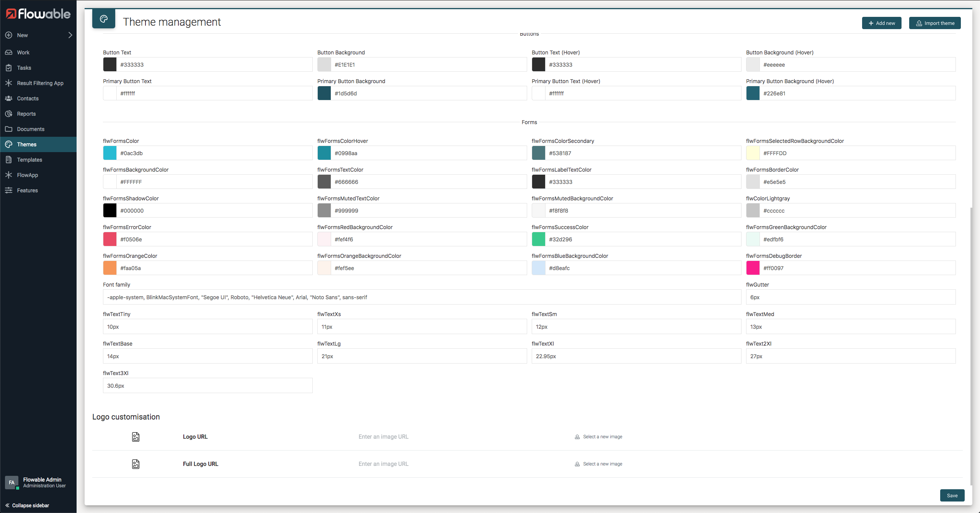The height and width of the screenshot is (513, 980).
Task: Click the Import theme button
Action: click(934, 23)
